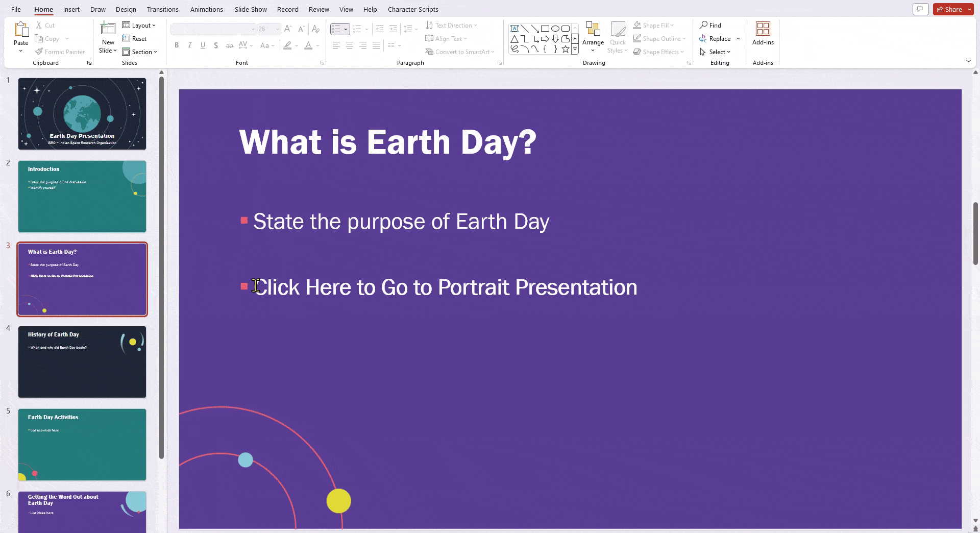This screenshot has height=533, width=980.
Task: Pick the 5-point star shape
Action: point(565,49)
